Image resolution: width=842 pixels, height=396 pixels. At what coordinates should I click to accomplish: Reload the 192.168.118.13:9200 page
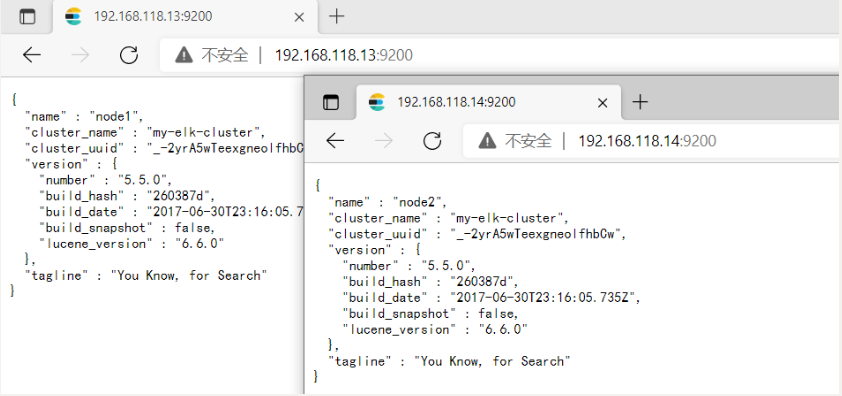pos(129,55)
